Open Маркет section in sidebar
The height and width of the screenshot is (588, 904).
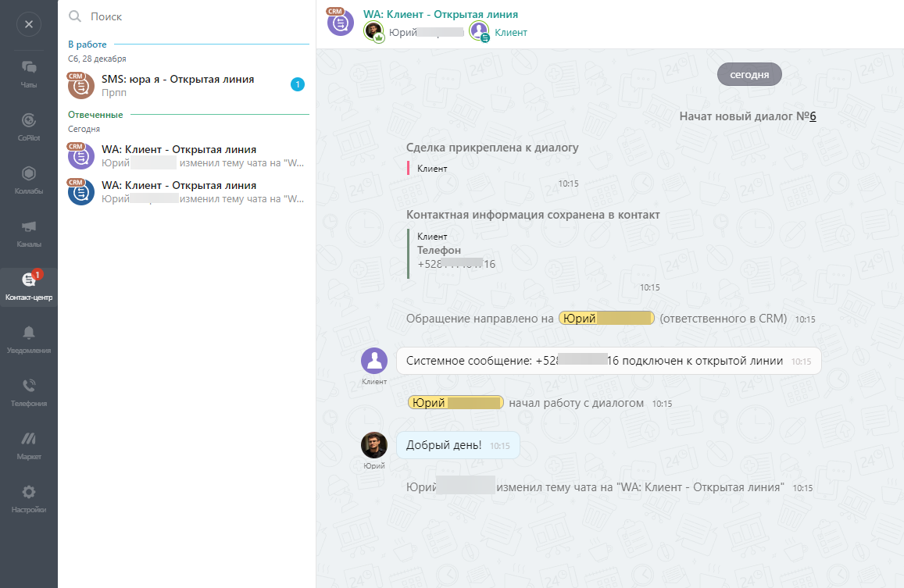(x=29, y=446)
